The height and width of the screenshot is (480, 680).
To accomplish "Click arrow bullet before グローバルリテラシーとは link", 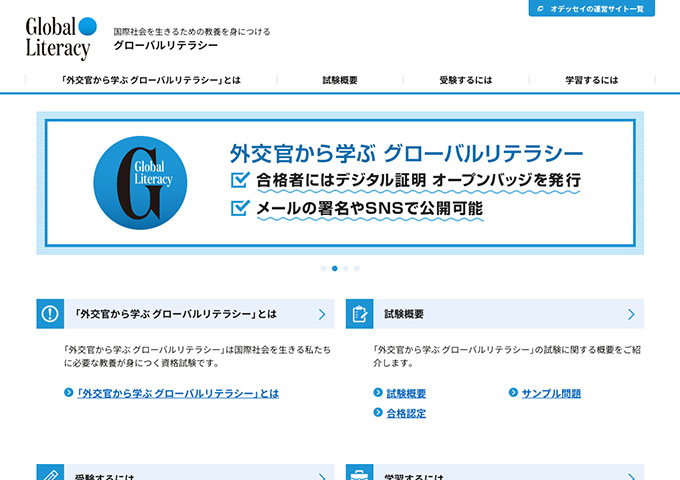I will pyautogui.click(x=69, y=392).
